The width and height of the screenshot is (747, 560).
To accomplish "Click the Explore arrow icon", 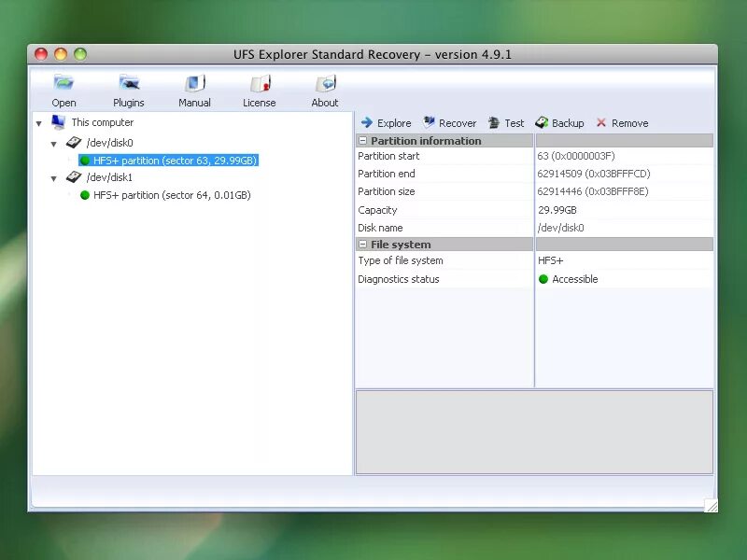I will (x=366, y=123).
